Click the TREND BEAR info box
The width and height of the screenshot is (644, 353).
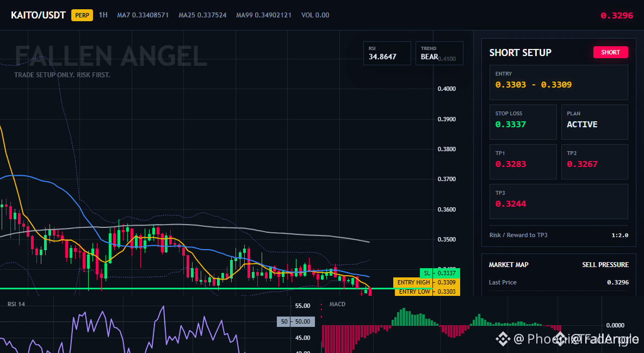439,53
